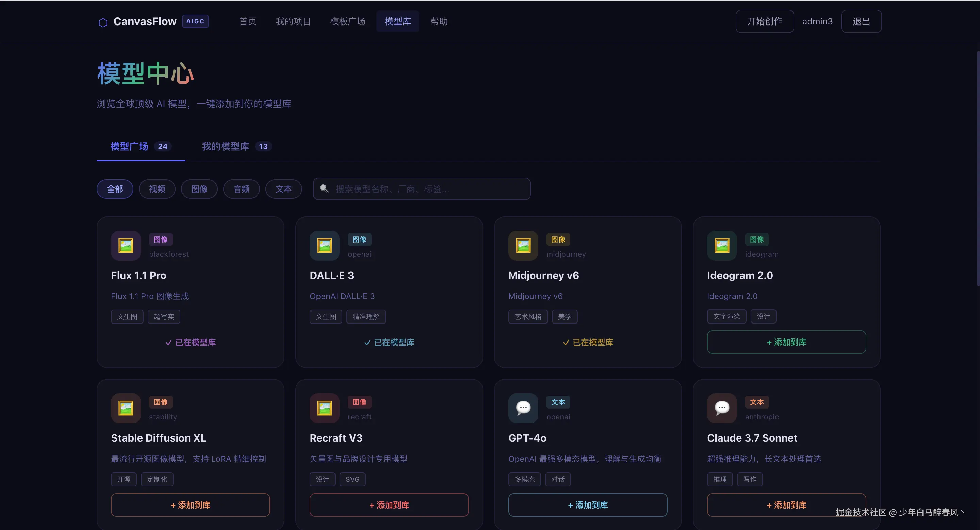Click the 多模态 tag on GPT-4o
Viewport: 980px width, 530px height.
click(x=524, y=479)
